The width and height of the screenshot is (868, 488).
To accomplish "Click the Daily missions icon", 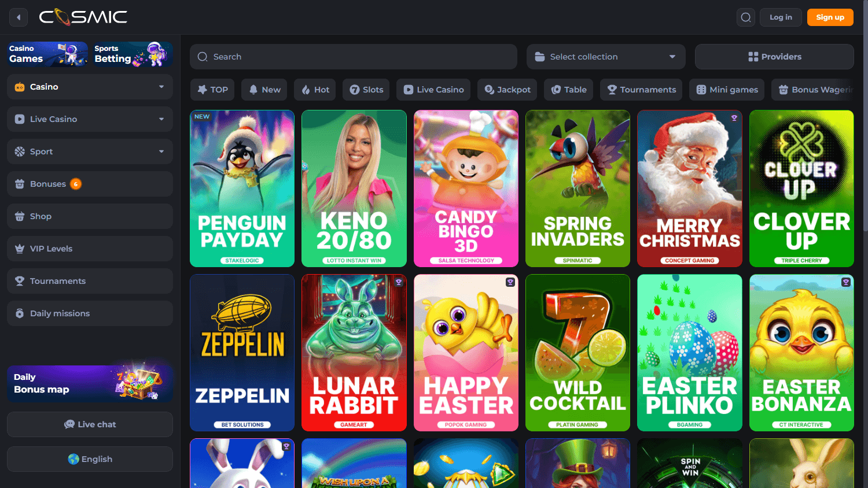I will (x=19, y=313).
